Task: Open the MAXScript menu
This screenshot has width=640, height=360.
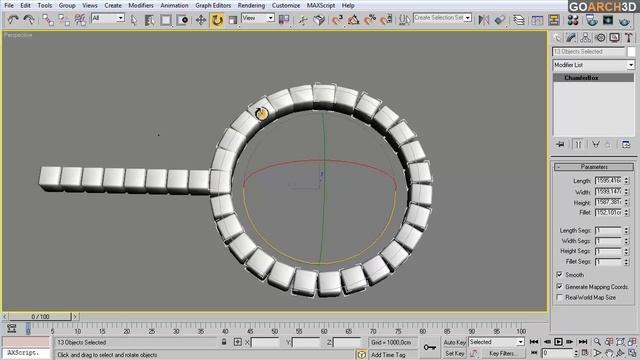Action: 321,5
